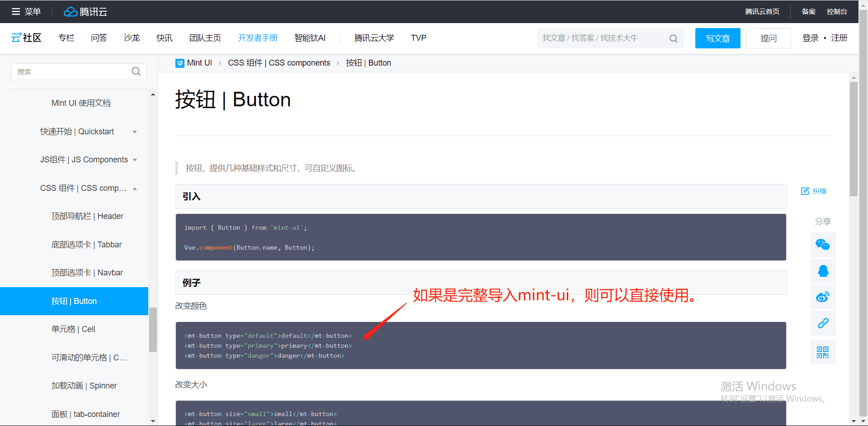This screenshot has width=868, height=426.
Task: Click the Vue.component code line
Action: pos(249,248)
